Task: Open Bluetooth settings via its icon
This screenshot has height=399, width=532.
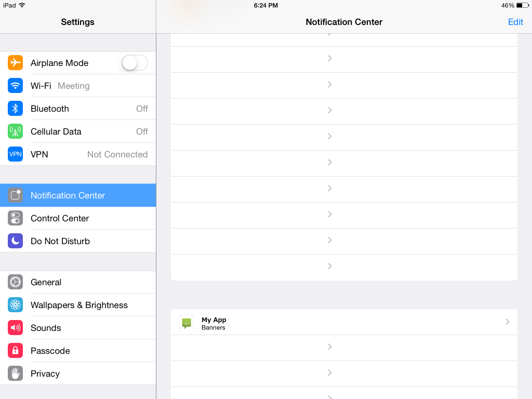Action: (15, 108)
